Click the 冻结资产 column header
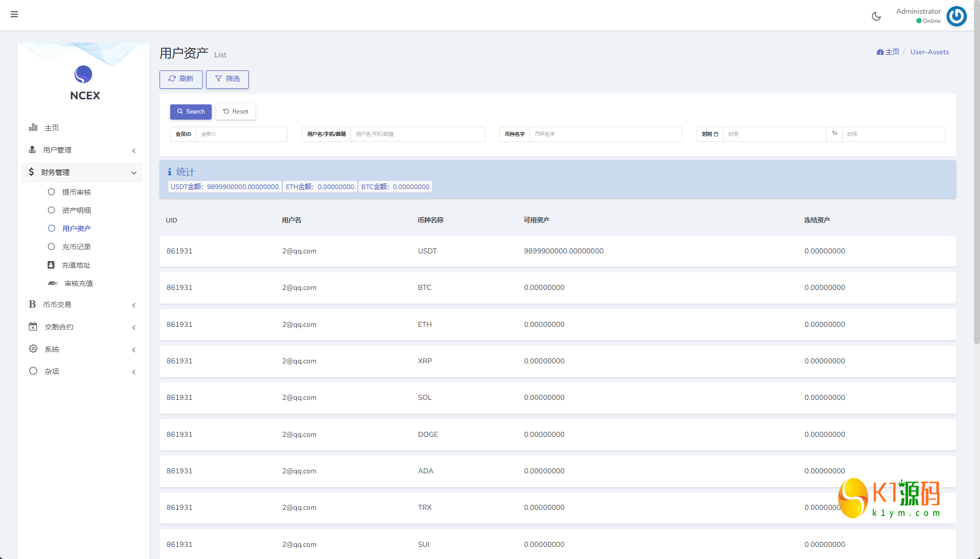Screen dimensions: 980x559 point(817,220)
